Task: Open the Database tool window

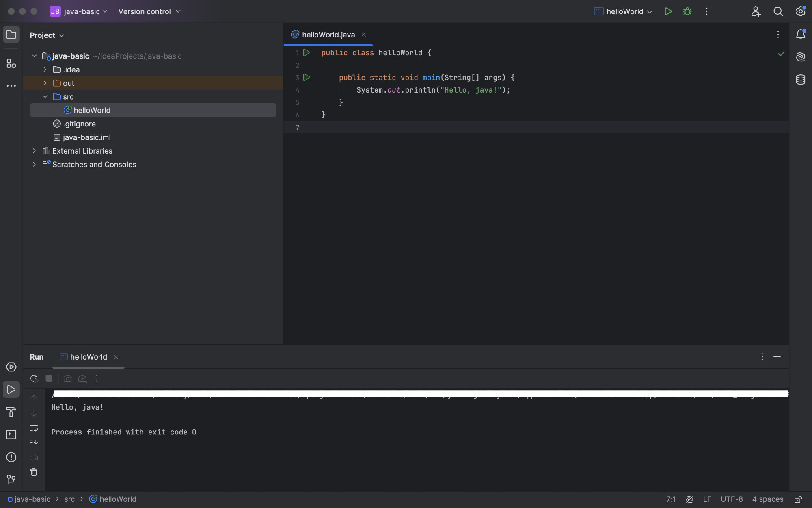Action: (801, 80)
